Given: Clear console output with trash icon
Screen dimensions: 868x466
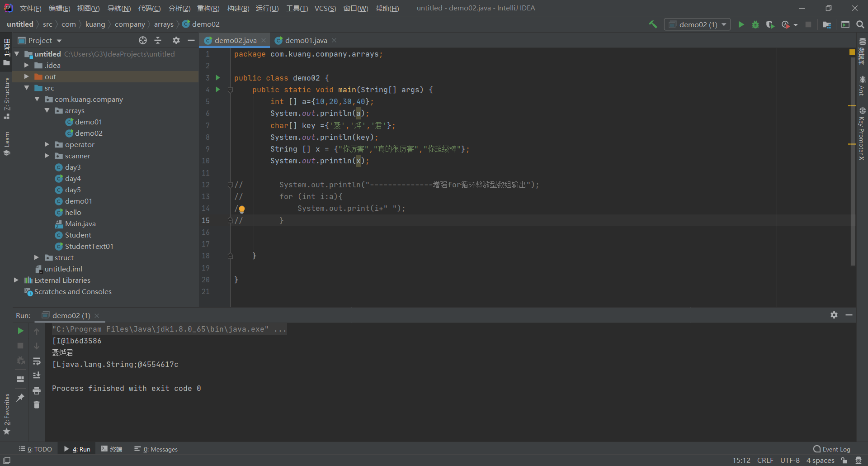Looking at the screenshot, I should (x=37, y=405).
